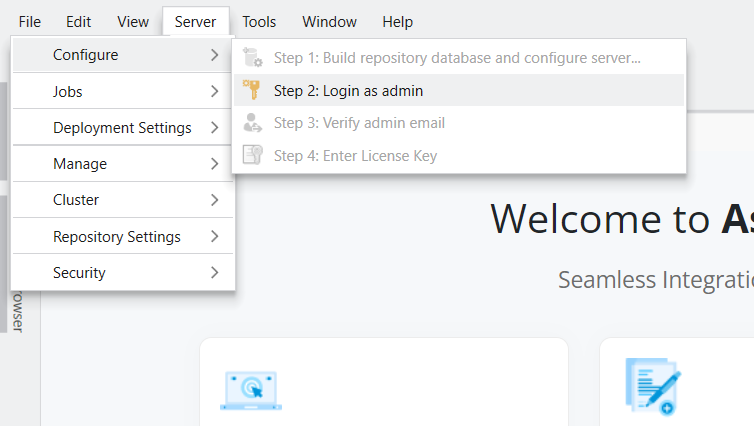Open the Manage submenu
Viewport: 754px width, 426px height.
tap(80, 164)
